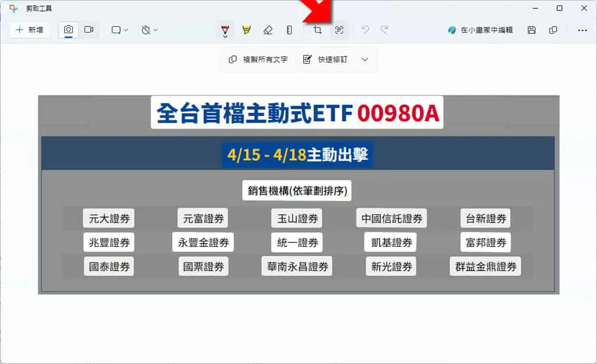Expand the snipping shape mode dropdown
The height and width of the screenshot is (364, 597).
pos(120,30)
